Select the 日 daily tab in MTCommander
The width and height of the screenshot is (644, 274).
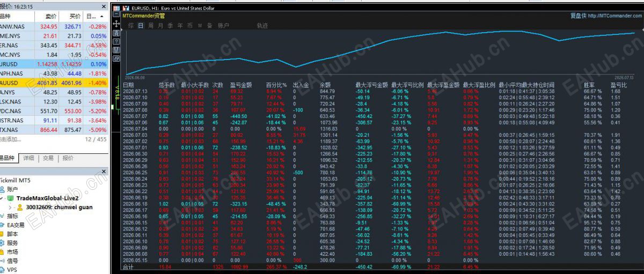[x=141, y=25]
